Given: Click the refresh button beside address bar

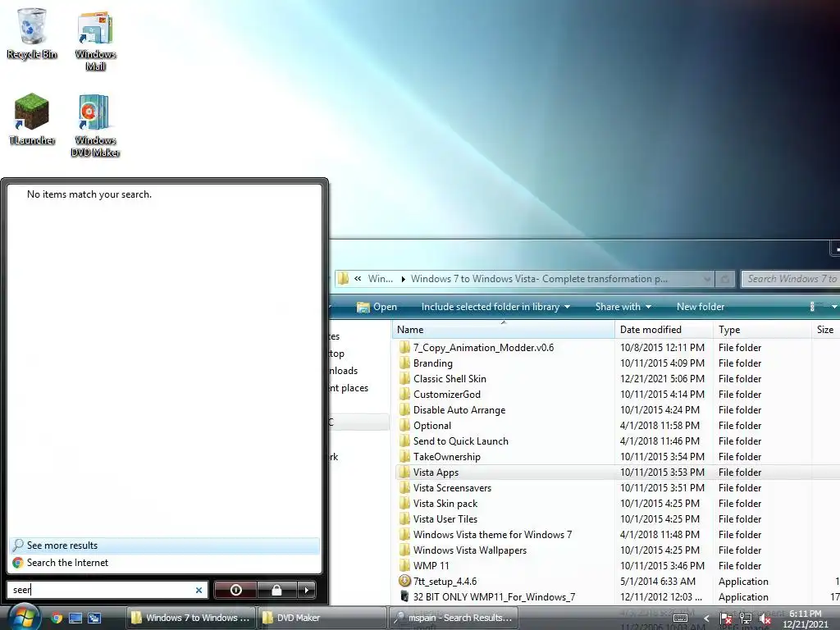Looking at the screenshot, I should (x=725, y=279).
